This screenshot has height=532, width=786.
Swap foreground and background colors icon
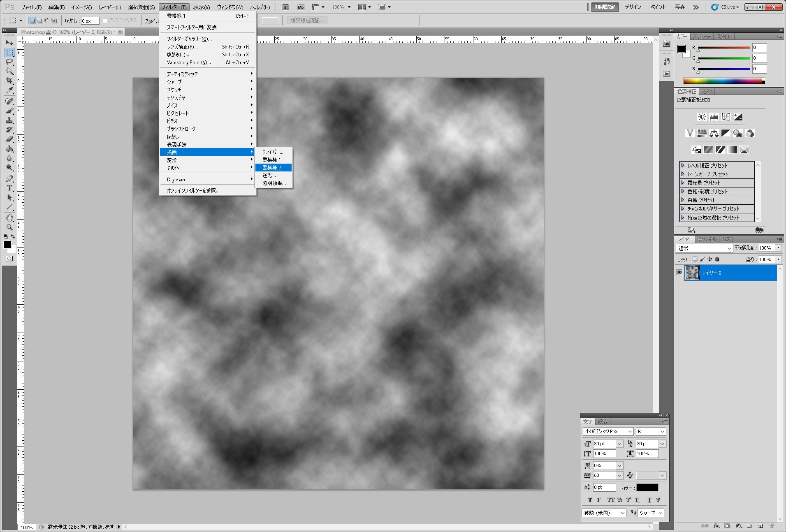(13, 236)
